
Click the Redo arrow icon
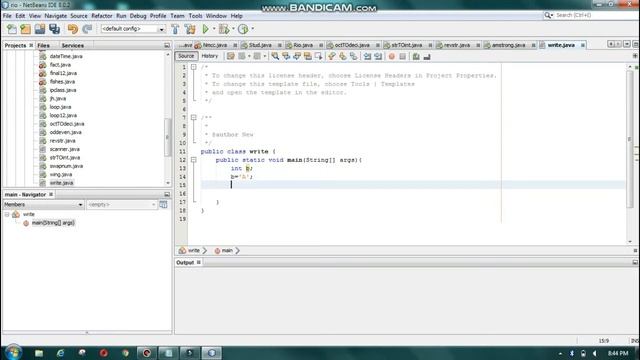tap(87, 29)
